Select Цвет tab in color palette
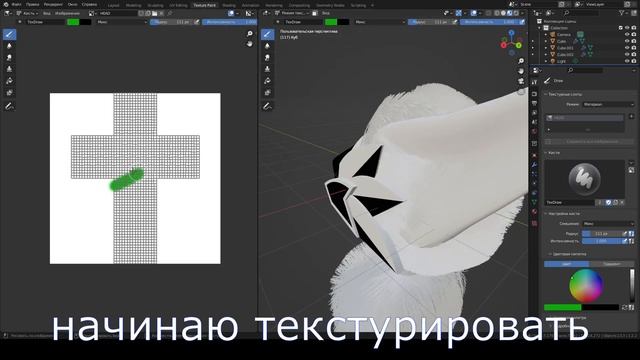 pos(566,264)
